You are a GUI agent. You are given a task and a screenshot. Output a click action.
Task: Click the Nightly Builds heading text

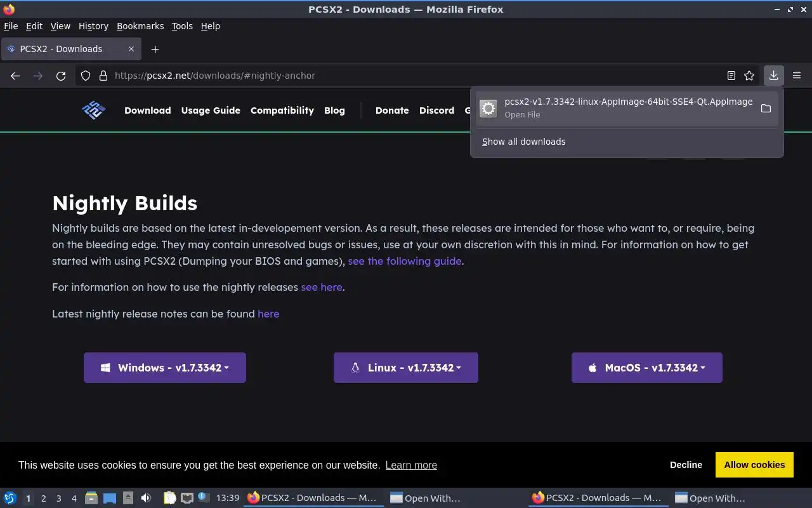[125, 203]
